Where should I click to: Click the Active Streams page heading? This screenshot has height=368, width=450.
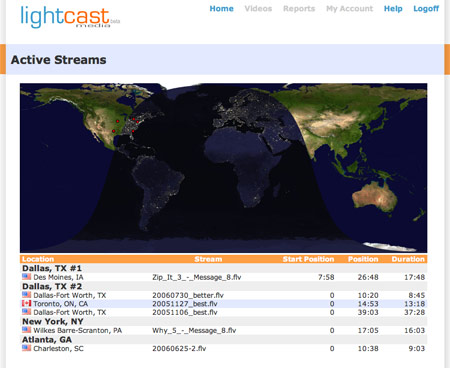tap(59, 60)
